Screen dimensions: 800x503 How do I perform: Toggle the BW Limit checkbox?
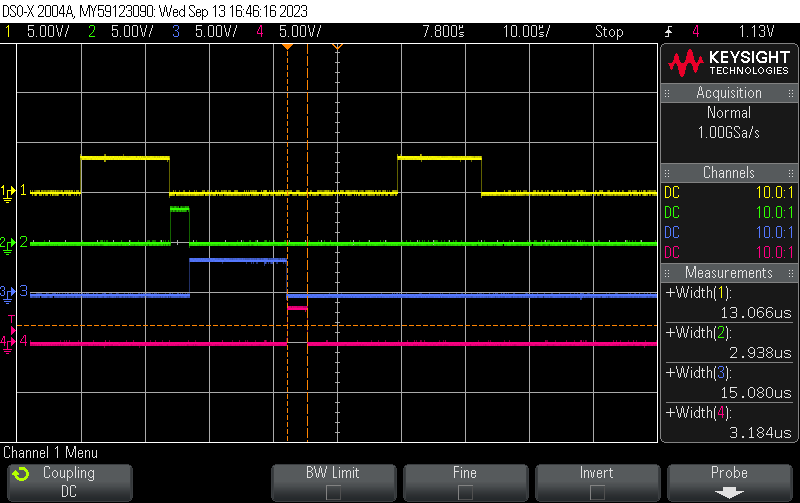(333, 492)
